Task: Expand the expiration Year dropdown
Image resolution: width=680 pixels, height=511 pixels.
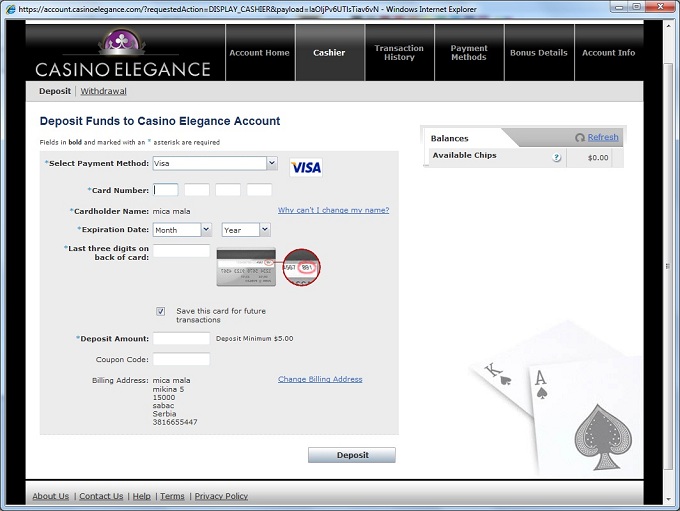Action: click(264, 230)
